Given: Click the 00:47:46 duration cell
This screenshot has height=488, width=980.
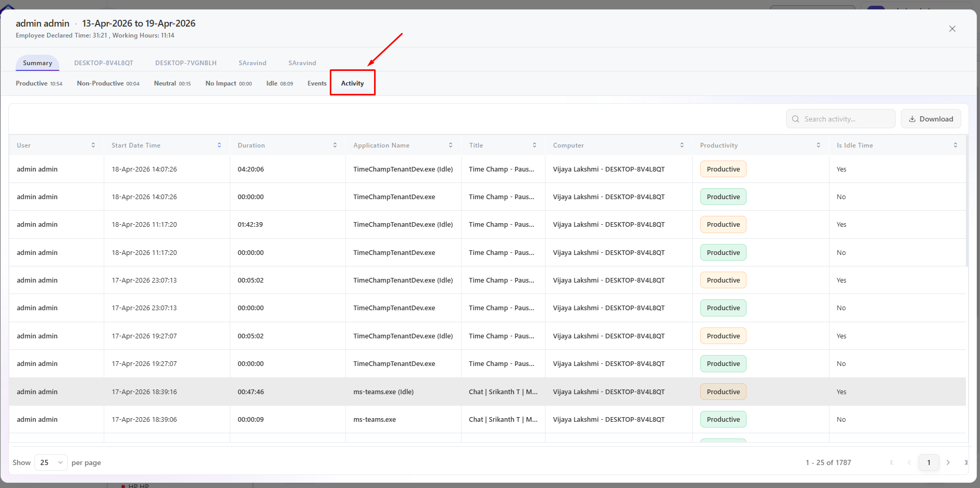Looking at the screenshot, I should (x=251, y=392).
